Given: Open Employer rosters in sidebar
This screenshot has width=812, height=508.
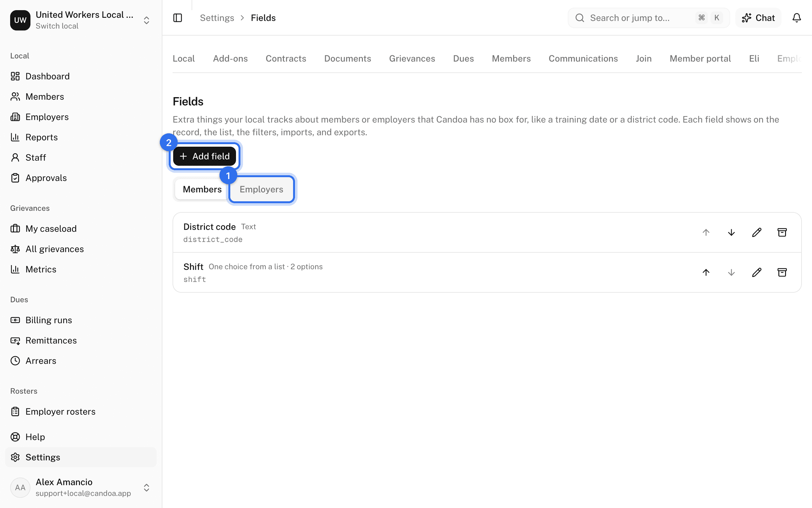Looking at the screenshot, I should coord(81,411).
